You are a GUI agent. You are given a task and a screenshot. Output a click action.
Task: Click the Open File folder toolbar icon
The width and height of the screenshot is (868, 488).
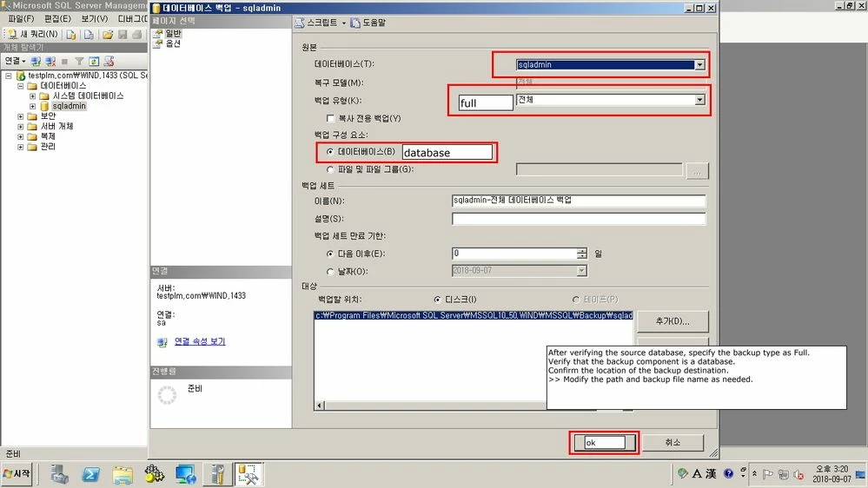108,35
